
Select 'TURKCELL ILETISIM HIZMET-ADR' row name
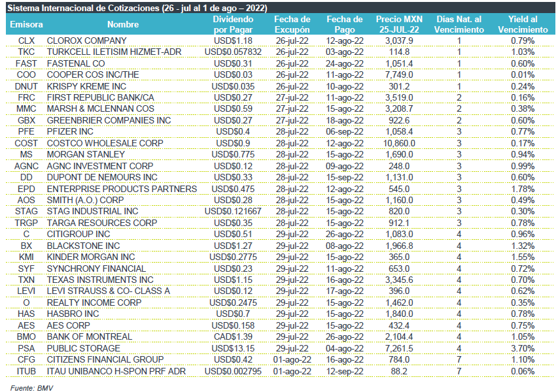[x=114, y=52]
